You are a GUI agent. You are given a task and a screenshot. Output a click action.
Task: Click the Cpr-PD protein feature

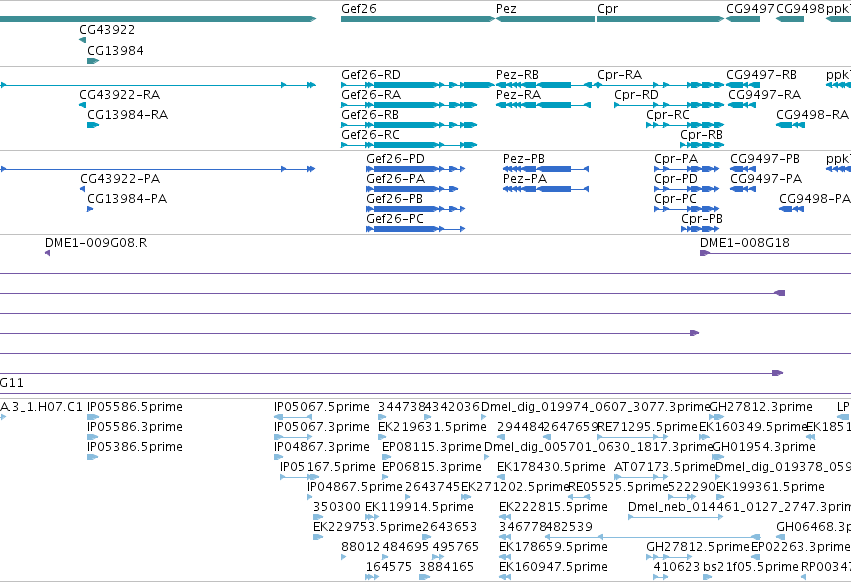[687, 189]
